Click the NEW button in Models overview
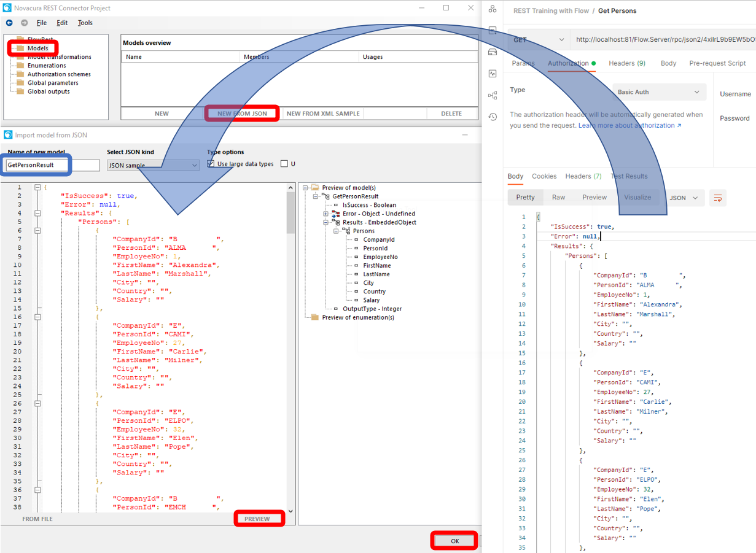Image resolution: width=756 pixels, height=553 pixels. click(x=162, y=114)
